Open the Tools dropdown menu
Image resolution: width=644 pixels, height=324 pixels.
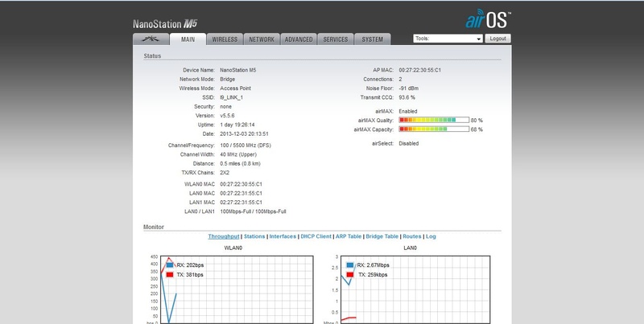tap(447, 39)
